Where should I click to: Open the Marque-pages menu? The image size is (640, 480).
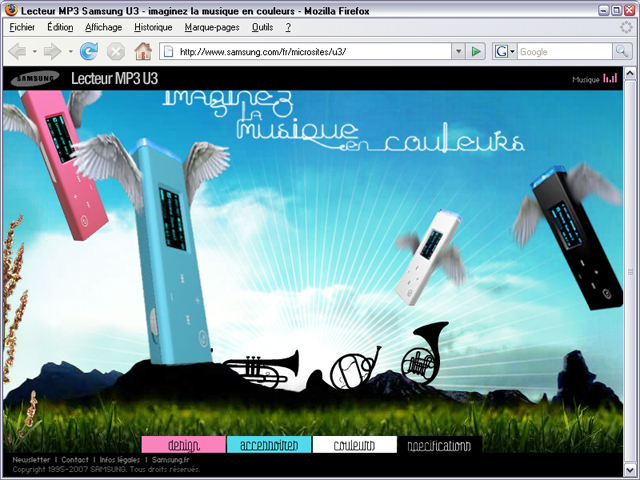pyautogui.click(x=212, y=27)
